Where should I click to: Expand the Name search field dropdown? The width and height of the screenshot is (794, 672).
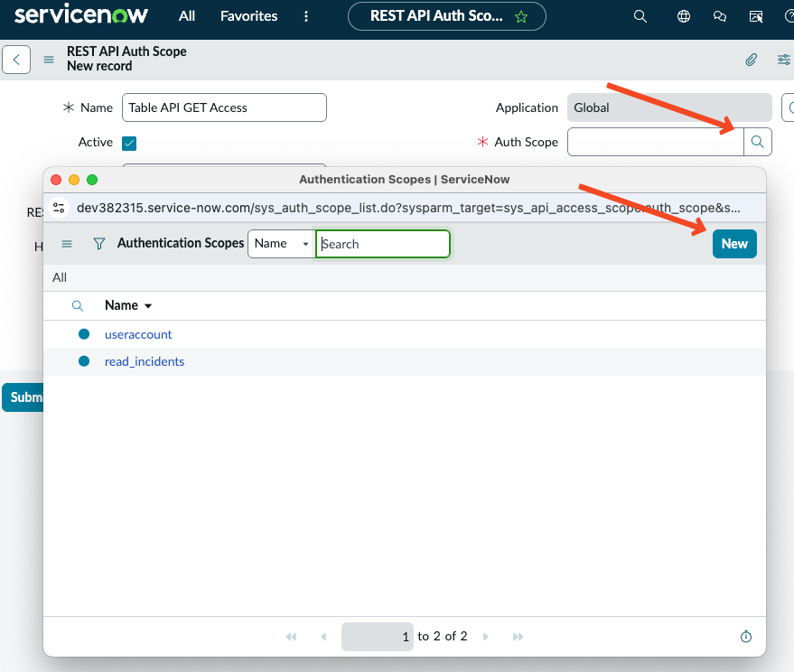[282, 244]
